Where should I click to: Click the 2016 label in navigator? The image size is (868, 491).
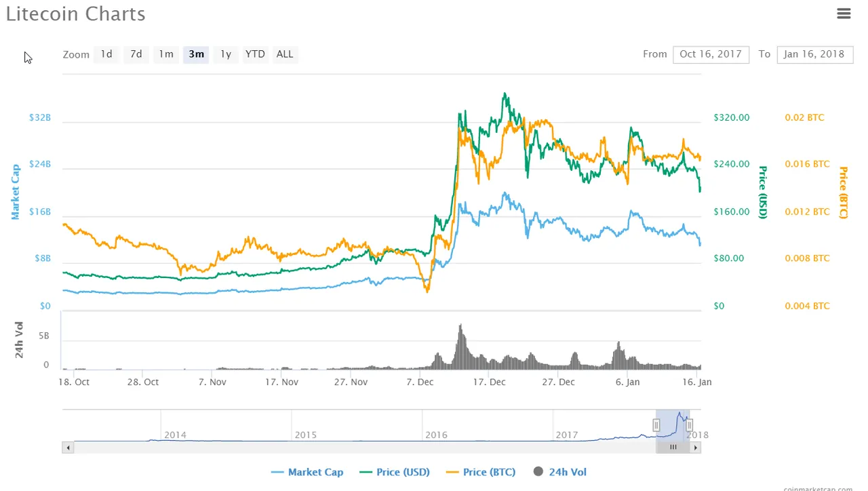(x=437, y=435)
